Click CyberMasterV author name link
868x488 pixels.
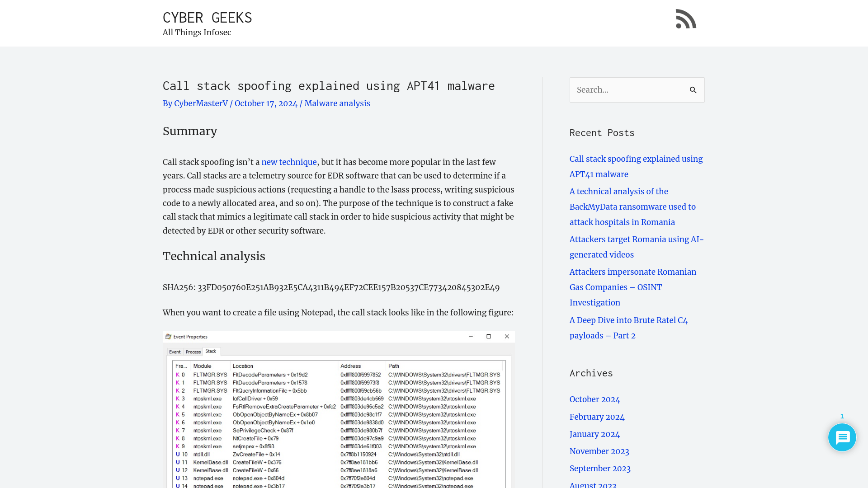[x=202, y=103]
